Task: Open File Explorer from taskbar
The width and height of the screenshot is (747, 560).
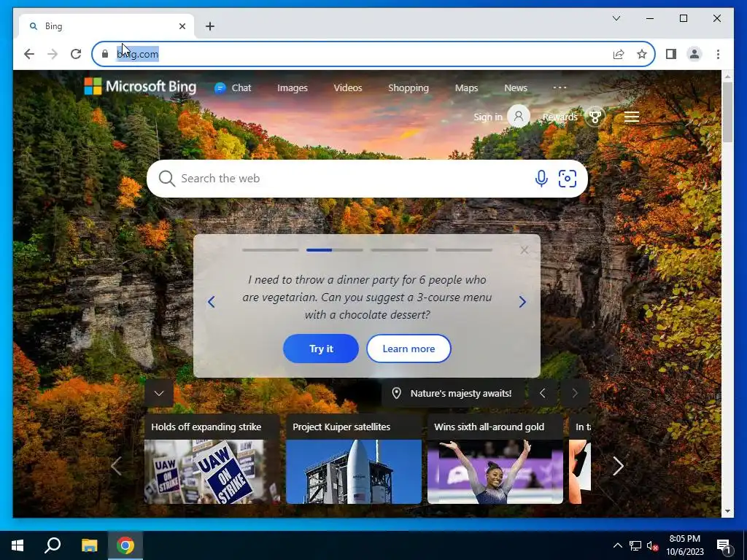Action: [89, 545]
